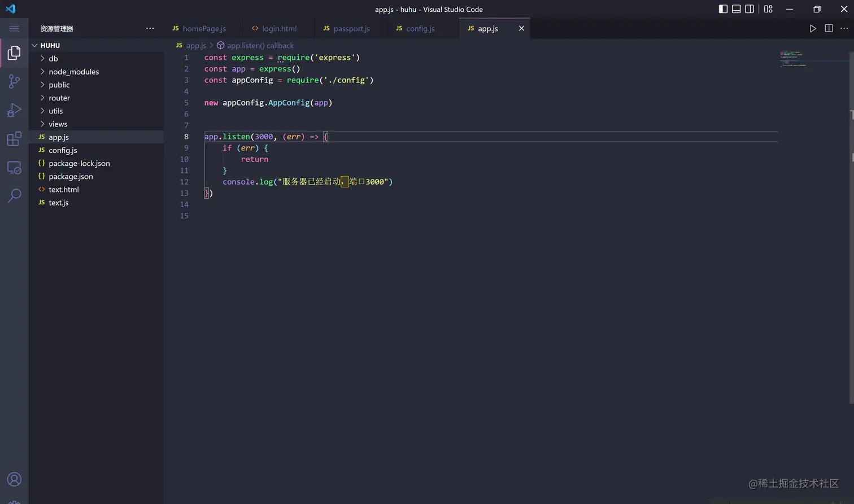Close the app.js editor tab

[521, 28]
